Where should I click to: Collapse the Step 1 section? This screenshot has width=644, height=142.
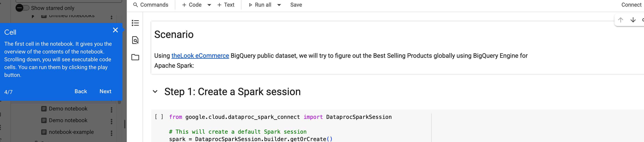point(155,92)
